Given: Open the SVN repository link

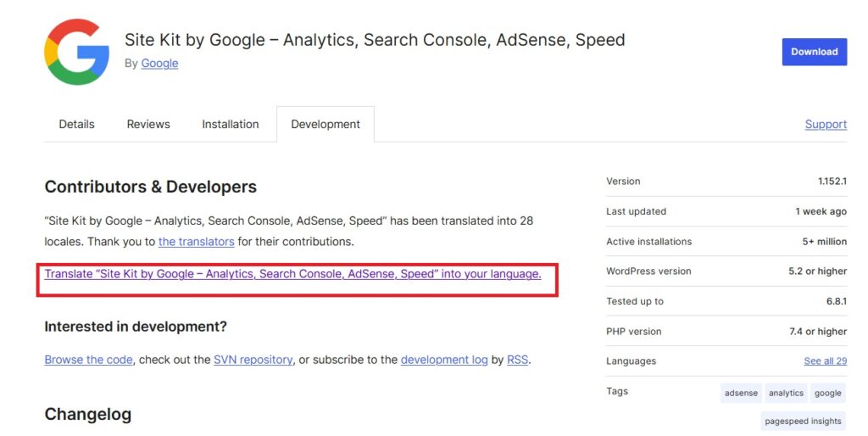Looking at the screenshot, I should point(253,360).
